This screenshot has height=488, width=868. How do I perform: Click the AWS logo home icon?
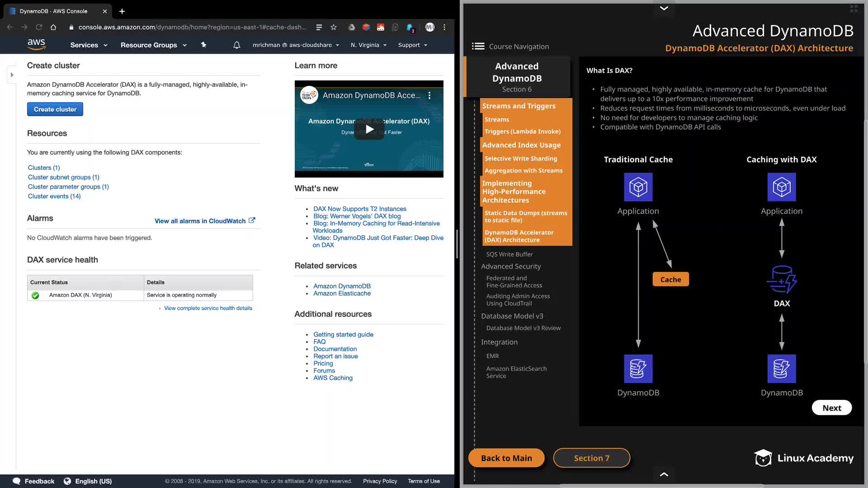coord(36,44)
